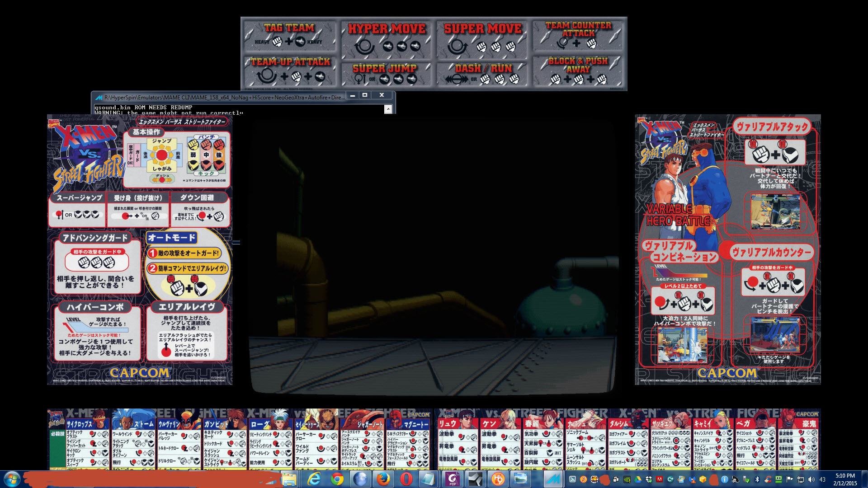Open the volume speaker tray icon
Screen dimensions: 868x488
click(811, 479)
